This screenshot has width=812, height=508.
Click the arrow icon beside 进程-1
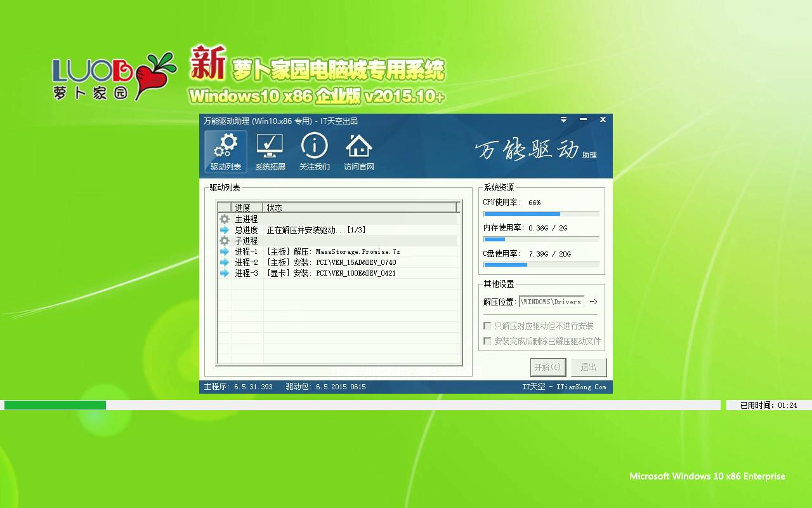[224, 251]
